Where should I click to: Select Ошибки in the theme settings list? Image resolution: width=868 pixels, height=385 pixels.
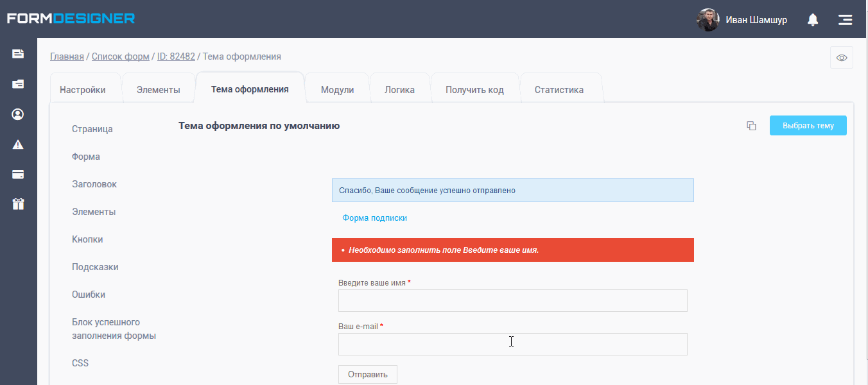tap(89, 294)
